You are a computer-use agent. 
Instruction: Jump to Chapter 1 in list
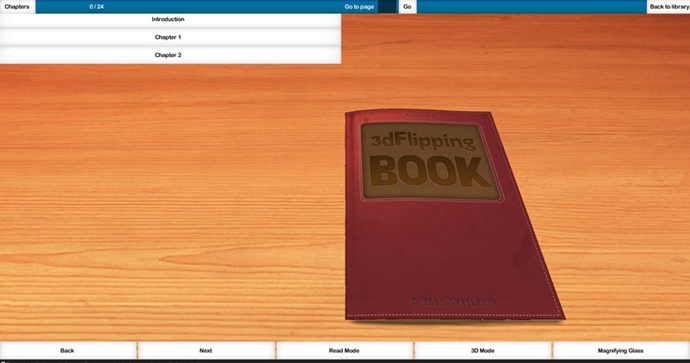click(x=170, y=37)
